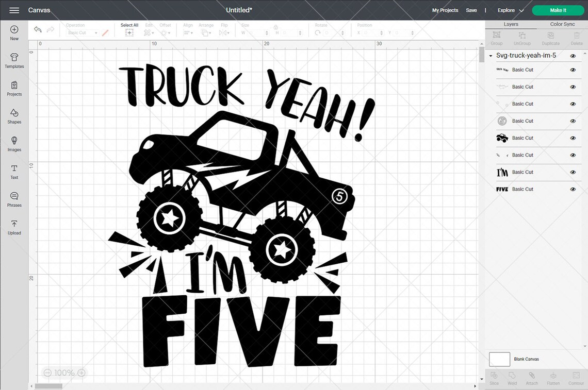The image size is (588, 390).
Task: Hide the FIVE Basic Cut layer
Action: (573, 189)
